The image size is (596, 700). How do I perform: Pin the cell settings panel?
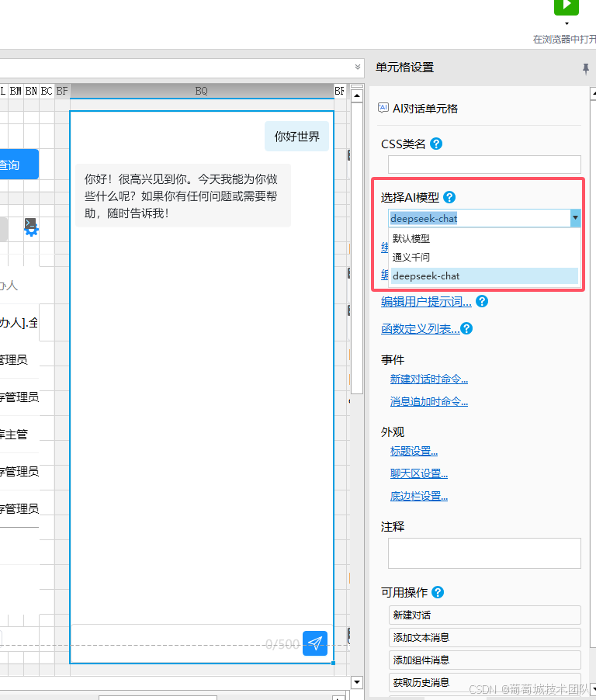point(586,69)
